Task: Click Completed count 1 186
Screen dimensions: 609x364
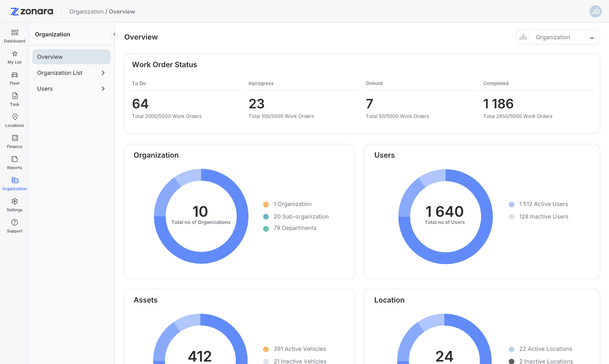Action: (x=499, y=104)
